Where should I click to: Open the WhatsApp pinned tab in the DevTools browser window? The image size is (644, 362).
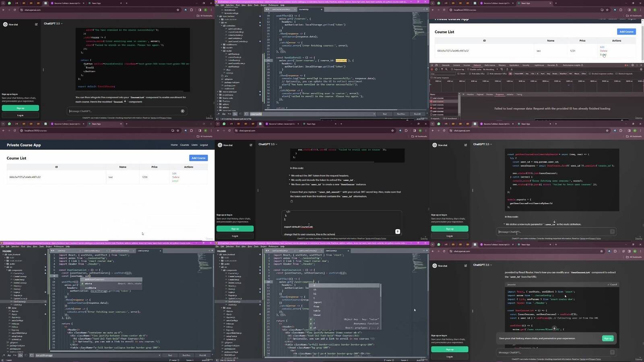(x=439, y=3)
